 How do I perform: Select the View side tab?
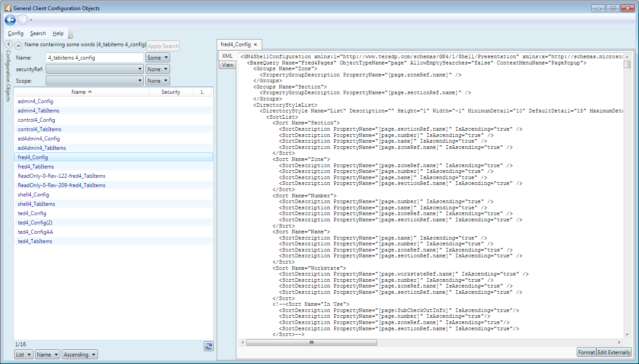[227, 65]
